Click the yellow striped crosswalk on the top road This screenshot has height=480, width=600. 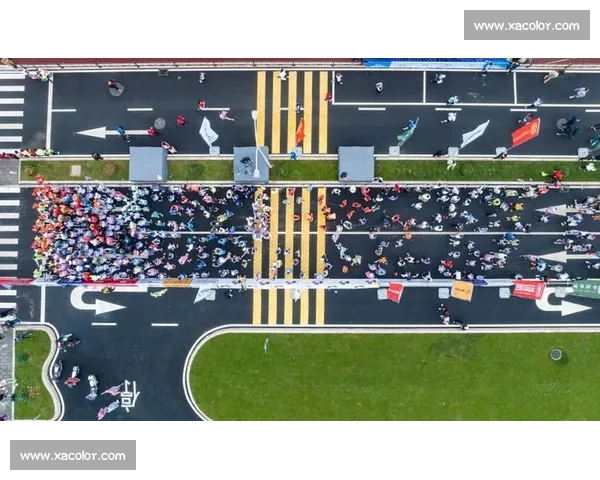(291, 110)
